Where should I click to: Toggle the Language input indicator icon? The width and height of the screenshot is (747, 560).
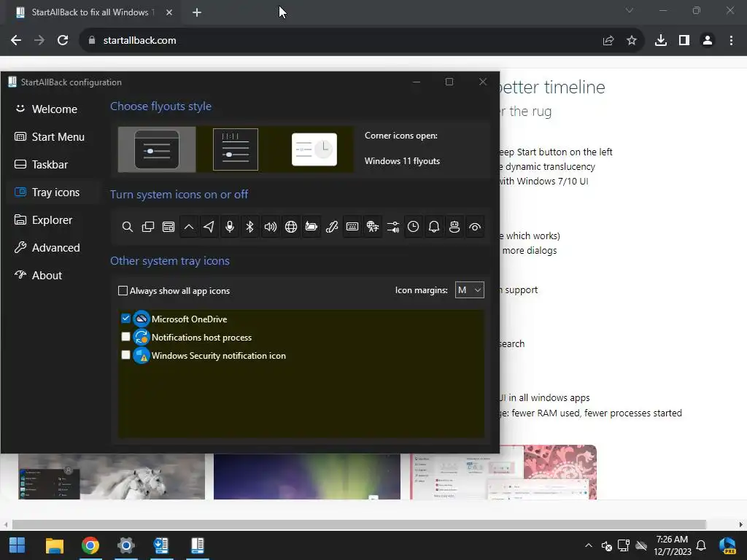[x=373, y=227]
